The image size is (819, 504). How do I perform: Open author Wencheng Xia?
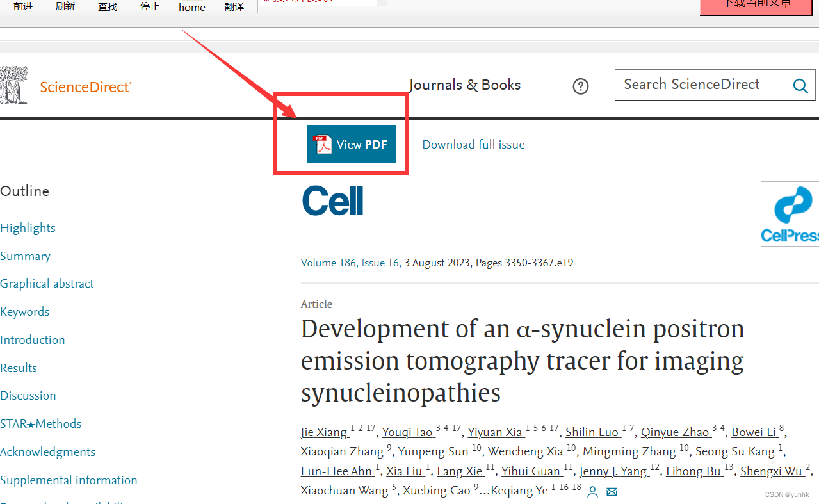(x=526, y=451)
